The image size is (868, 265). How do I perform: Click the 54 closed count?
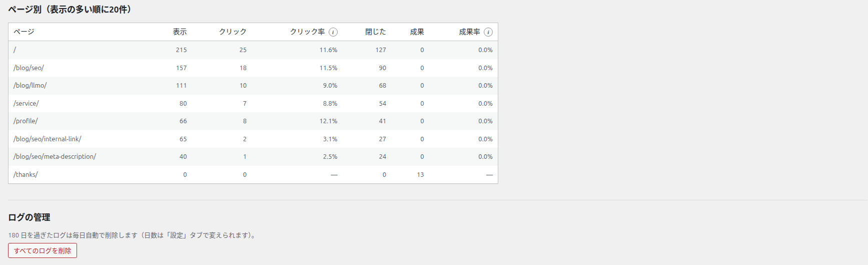coord(383,103)
